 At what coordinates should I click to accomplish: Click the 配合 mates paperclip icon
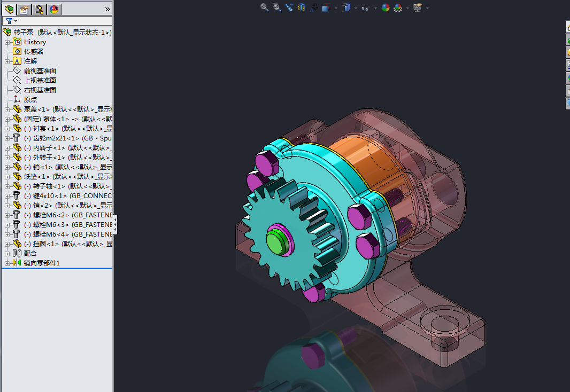coord(17,253)
